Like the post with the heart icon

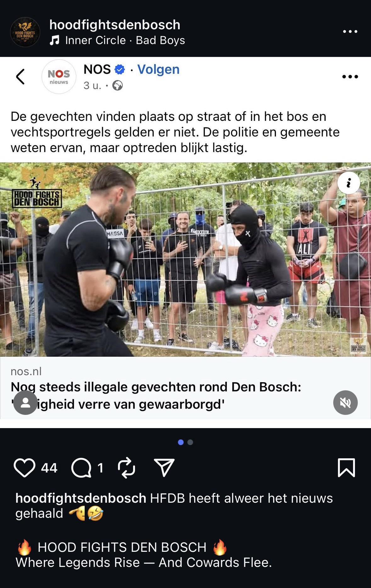click(25, 468)
